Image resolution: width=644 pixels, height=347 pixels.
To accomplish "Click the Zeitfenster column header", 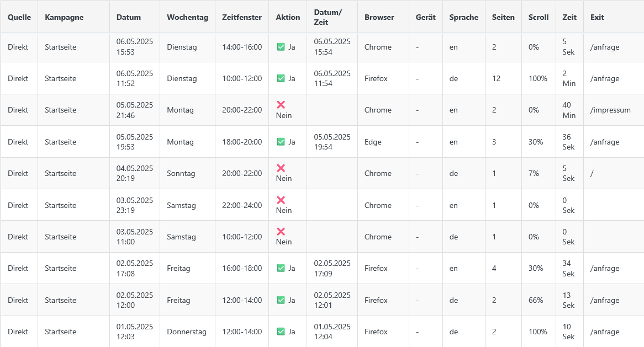I will click(242, 17).
